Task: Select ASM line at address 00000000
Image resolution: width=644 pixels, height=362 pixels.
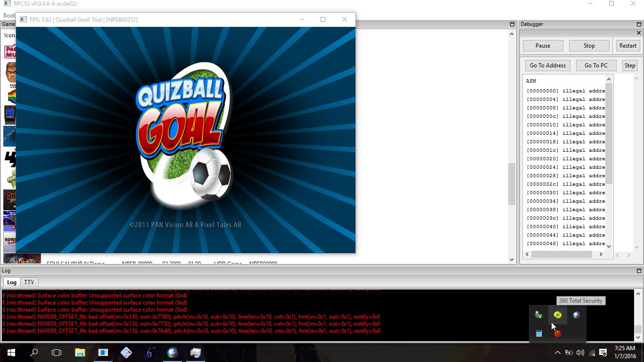Action: tap(566, 91)
